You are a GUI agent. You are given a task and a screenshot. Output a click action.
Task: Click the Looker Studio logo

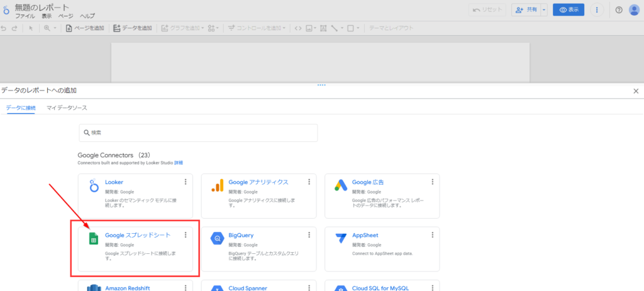(6, 10)
